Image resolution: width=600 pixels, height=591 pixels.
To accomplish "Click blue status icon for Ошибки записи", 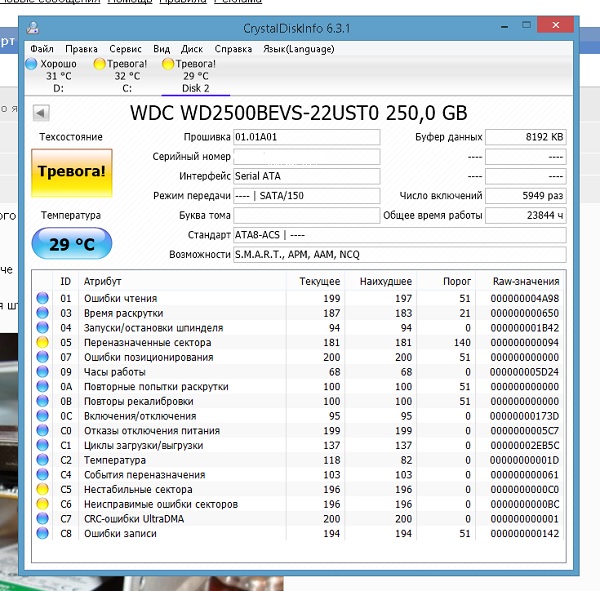I will [42, 533].
